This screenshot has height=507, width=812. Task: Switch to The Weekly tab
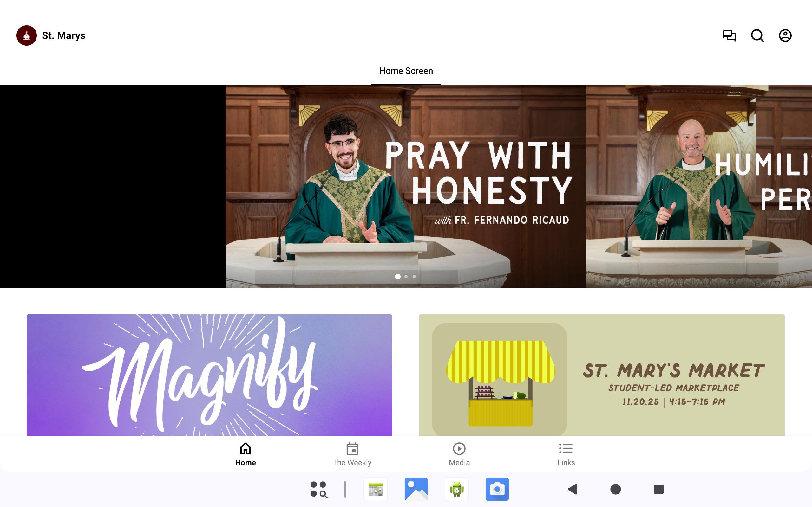(352, 454)
